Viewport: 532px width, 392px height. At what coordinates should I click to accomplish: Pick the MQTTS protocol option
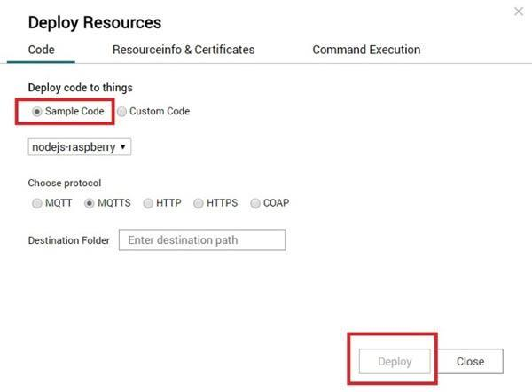90,203
